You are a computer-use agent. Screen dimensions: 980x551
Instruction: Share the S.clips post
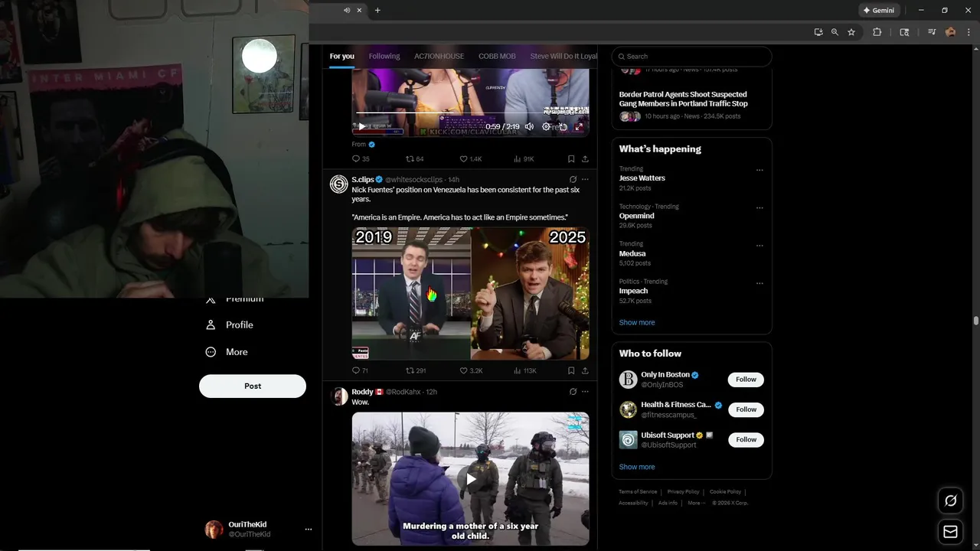pyautogui.click(x=585, y=370)
